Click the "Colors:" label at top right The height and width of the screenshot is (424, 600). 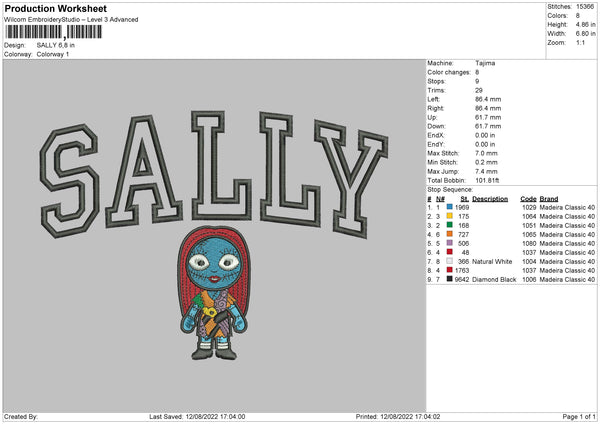558,16
